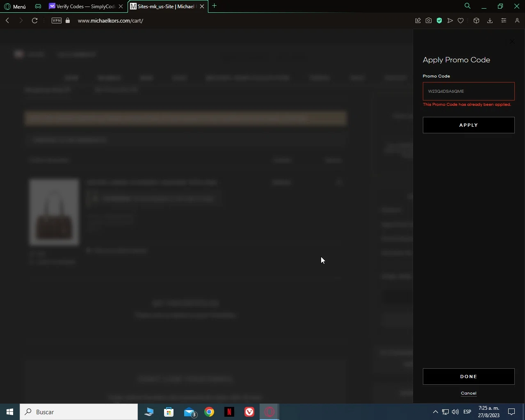
Task: Open the volume speaker tray icon
Action: click(x=455, y=412)
